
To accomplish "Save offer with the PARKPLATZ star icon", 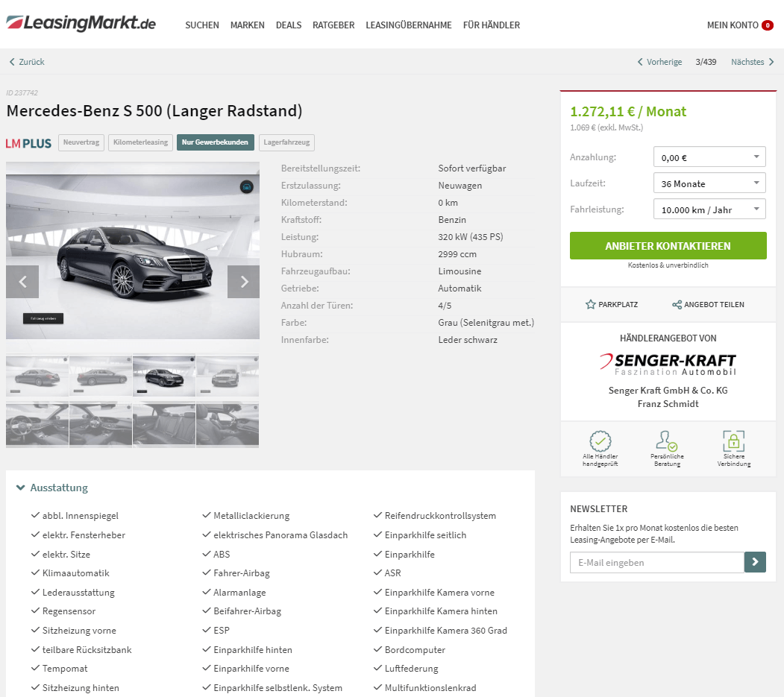I will pyautogui.click(x=612, y=304).
